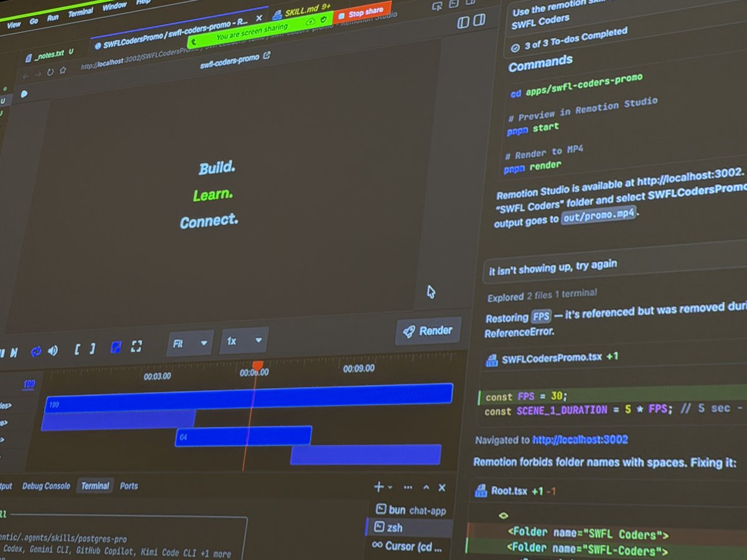Open a new terminal with the plus icon

tap(378, 487)
